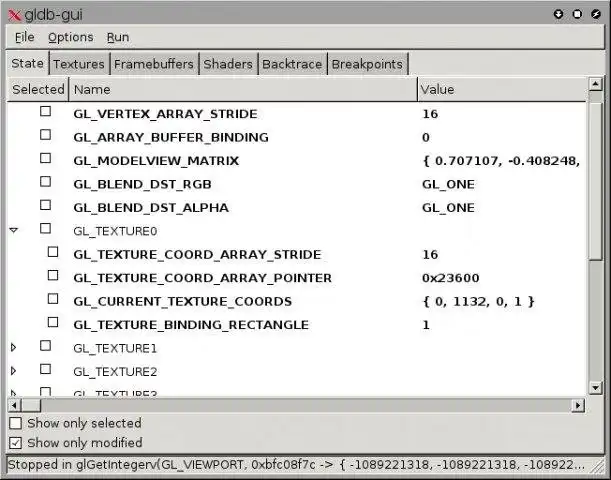Image resolution: width=611 pixels, height=480 pixels.
Task: Select the GL_ARRAY_BUFFER_BINDING row name
Action: (171, 137)
